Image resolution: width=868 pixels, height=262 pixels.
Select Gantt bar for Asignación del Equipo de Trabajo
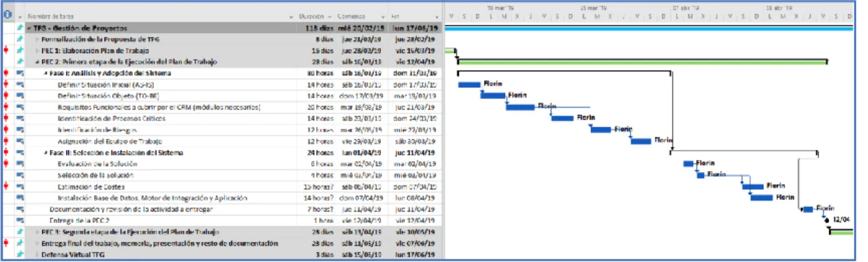641,141
